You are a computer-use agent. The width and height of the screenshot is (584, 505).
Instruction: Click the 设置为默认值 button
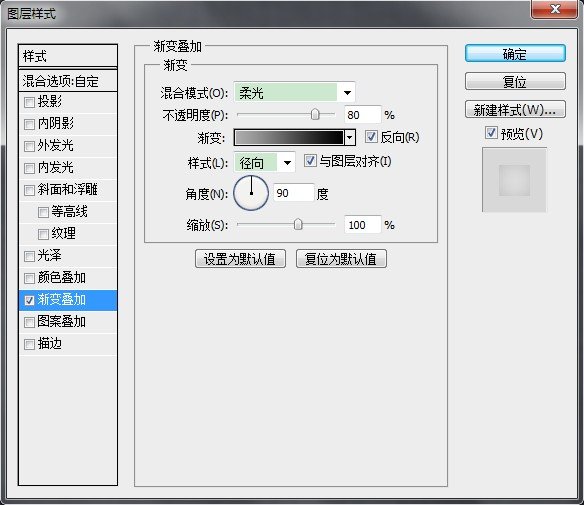[240, 259]
